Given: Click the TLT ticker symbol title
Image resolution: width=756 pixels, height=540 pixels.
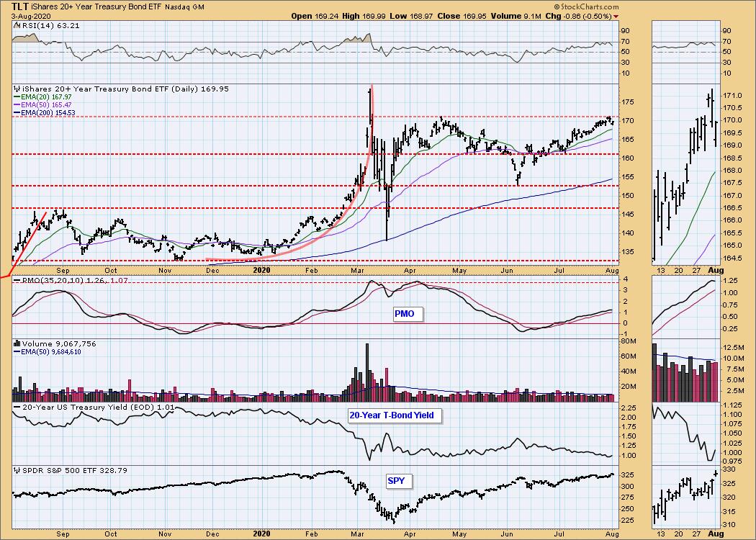Looking at the screenshot, I should 19,7.
